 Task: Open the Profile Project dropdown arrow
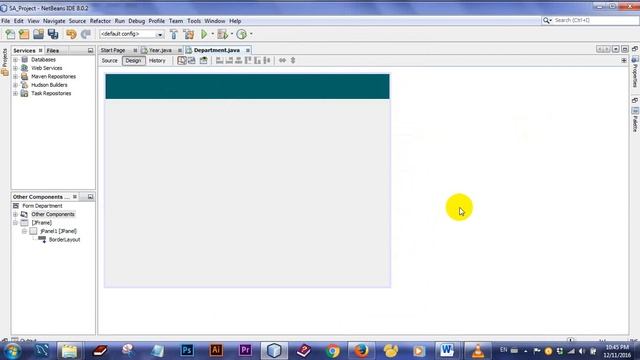pos(251,34)
